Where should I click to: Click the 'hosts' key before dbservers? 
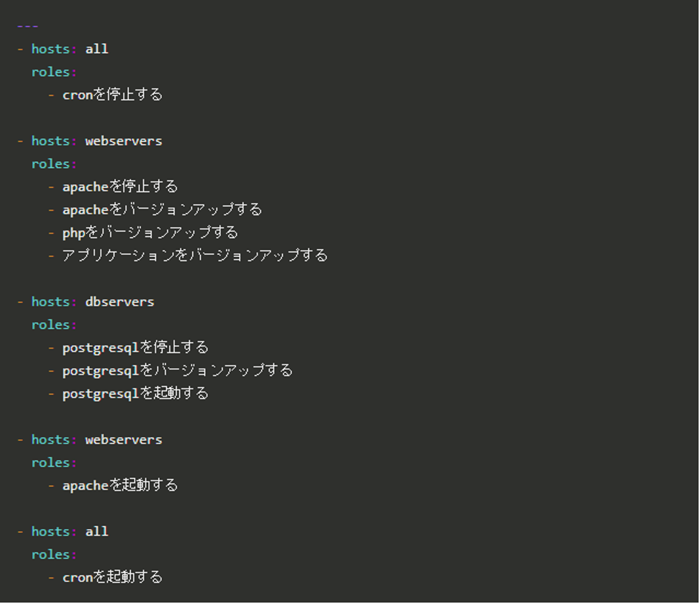pos(51,302)
